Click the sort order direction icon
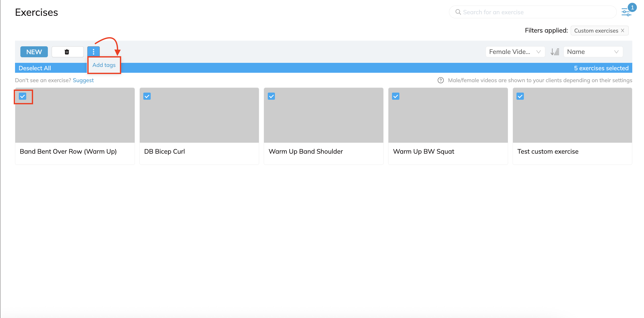The image size is (644, 318). [555, 52]
